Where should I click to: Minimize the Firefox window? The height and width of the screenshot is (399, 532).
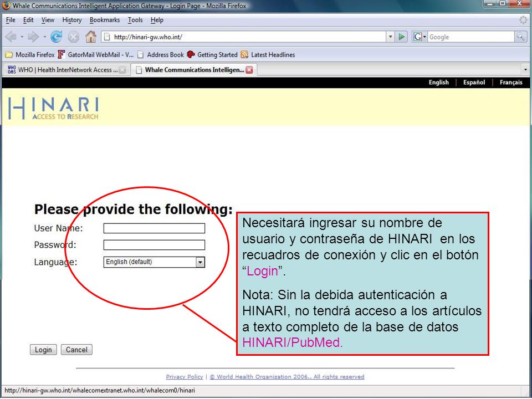coord(490,4)
